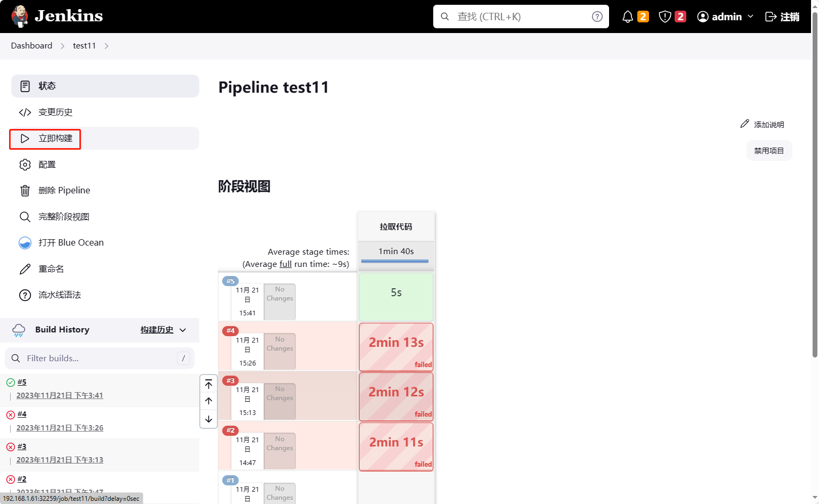Click the 配置 gear icon

click(25, 165)
